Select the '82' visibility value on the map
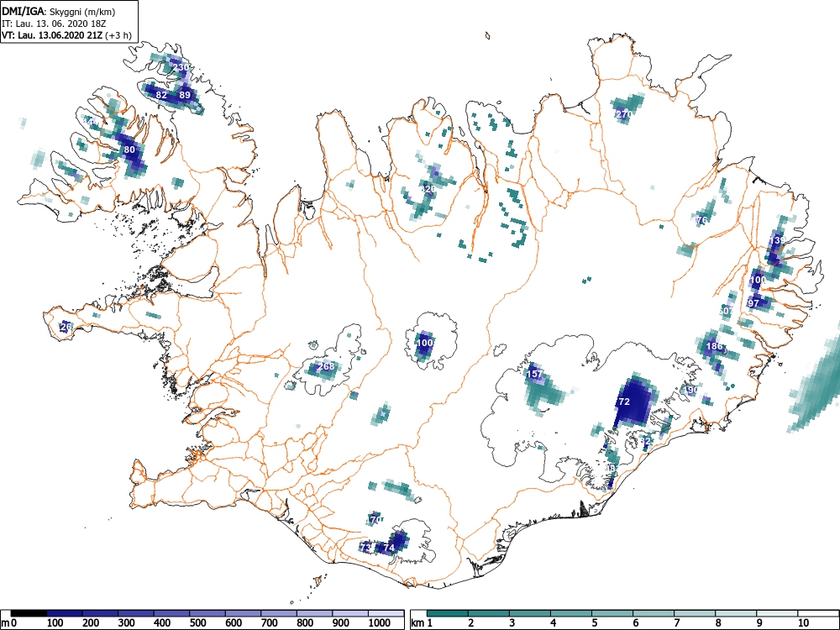 (161, 95)
